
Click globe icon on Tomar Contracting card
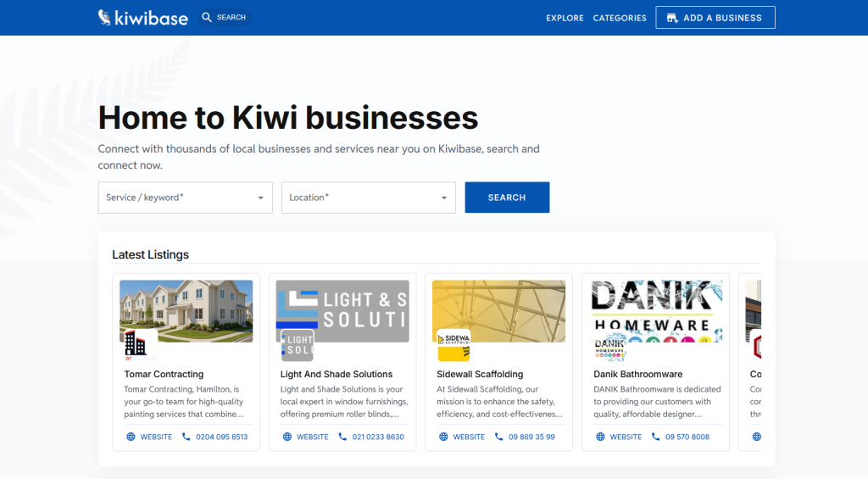point(131,437)
